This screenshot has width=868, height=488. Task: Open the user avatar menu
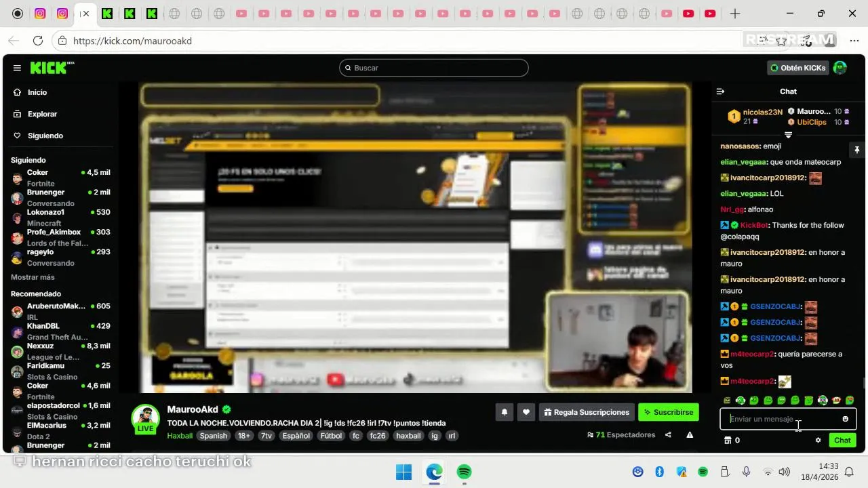point(840,68)
